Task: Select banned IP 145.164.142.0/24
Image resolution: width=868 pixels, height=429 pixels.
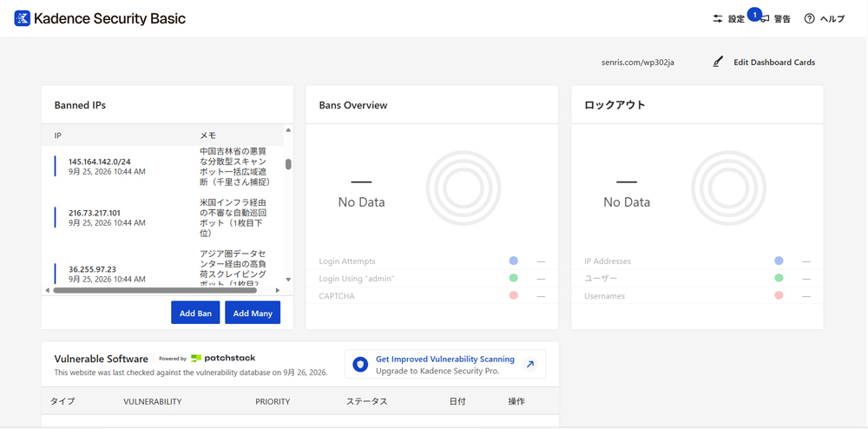Action: click(100, 162)
